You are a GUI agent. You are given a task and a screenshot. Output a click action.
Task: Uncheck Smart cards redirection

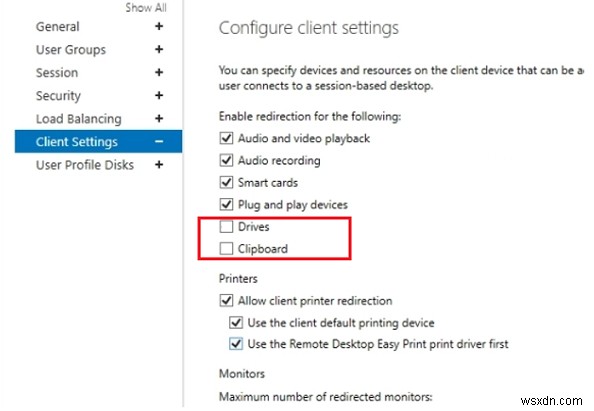[x=226, y=182]
